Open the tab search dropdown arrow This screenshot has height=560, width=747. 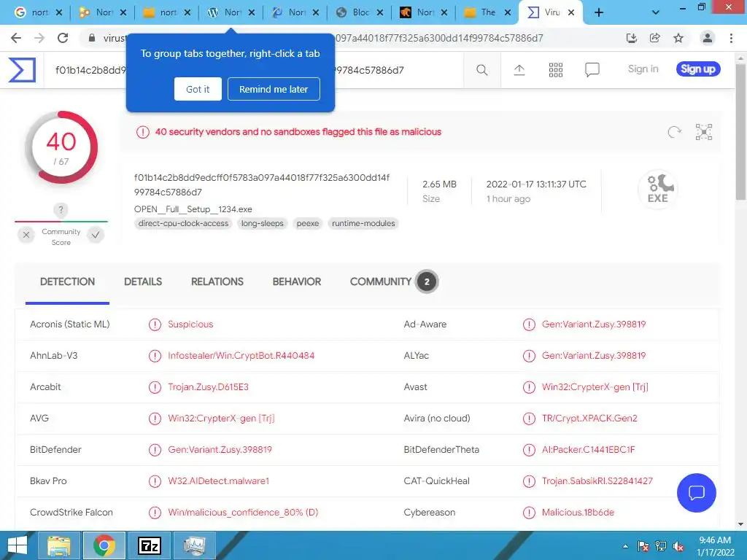pyautogui.click(x=656, y=13)
